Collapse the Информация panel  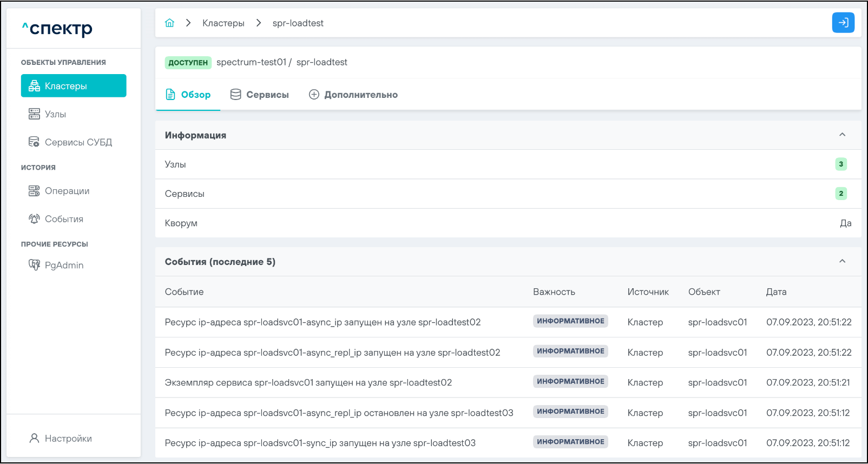point(842,135)
